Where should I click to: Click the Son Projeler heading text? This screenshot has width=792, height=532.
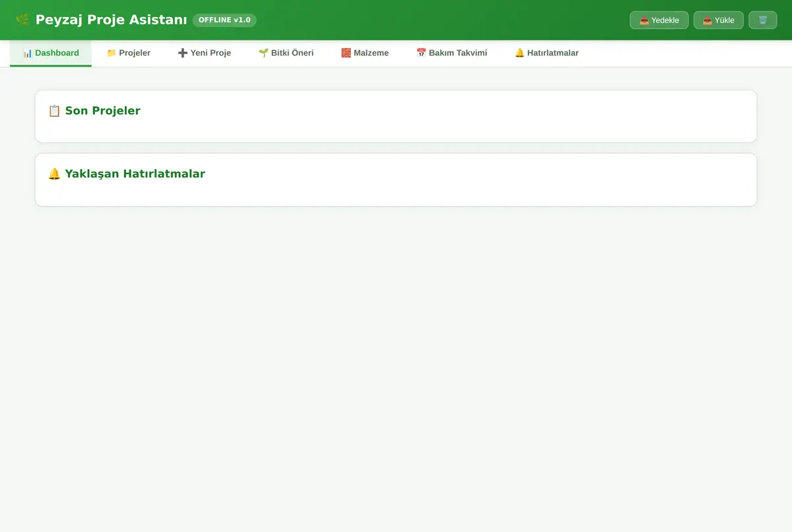[x=102, y=111]
